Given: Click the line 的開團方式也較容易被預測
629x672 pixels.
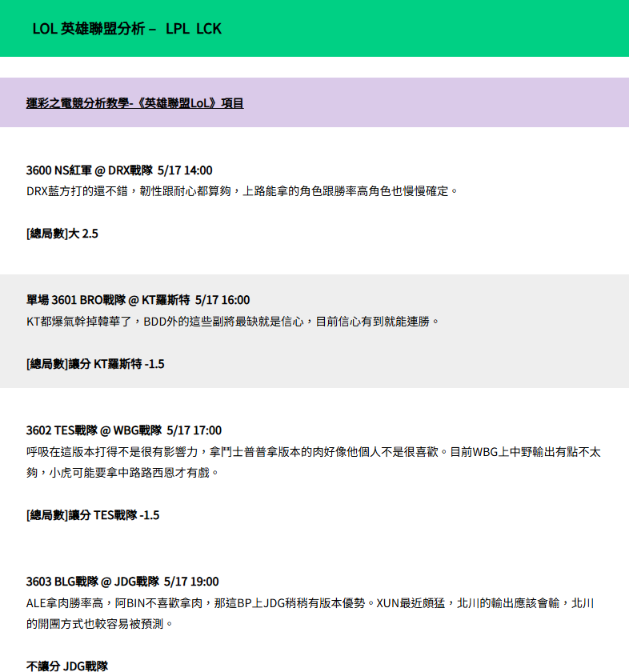Looking at the screenshot, I should coord(99,624).
